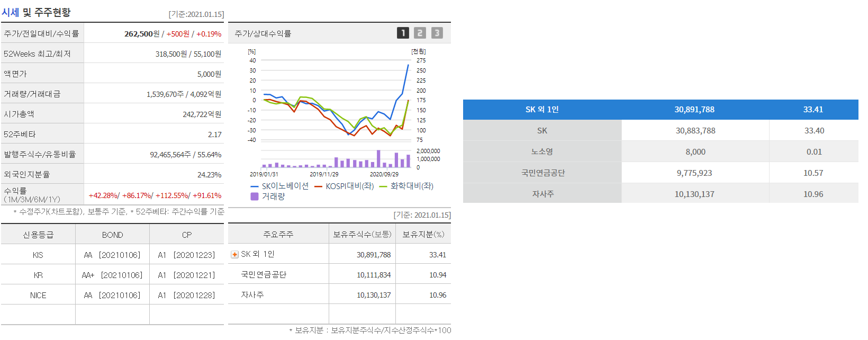868x340 pixels.
Task: Click 화학대비(좌) legend green line marker
Action: (383, 186)
